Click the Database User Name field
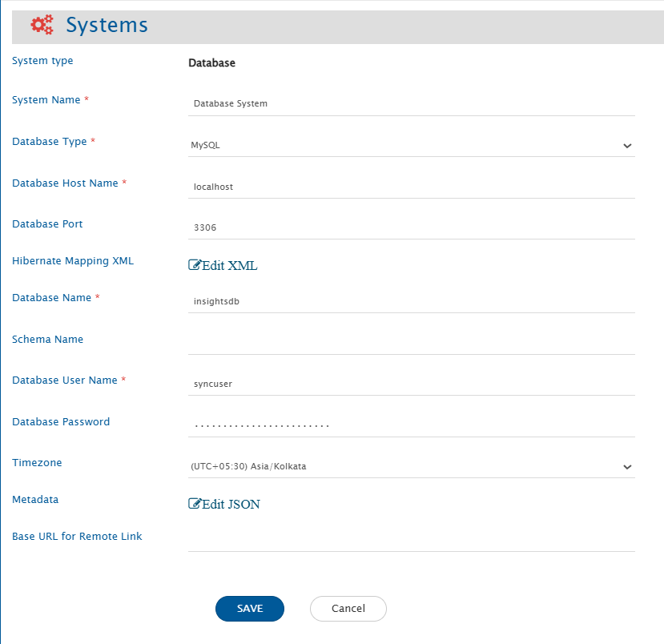The image size is (664, 644). click(x=411, y=384)
